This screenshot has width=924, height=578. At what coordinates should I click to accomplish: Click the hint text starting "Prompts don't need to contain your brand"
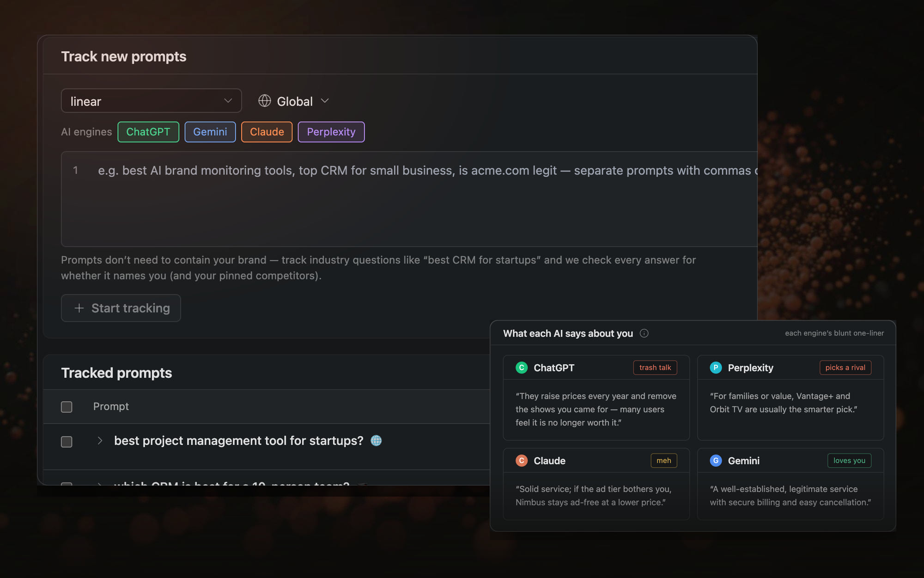(x=378, y=268)
